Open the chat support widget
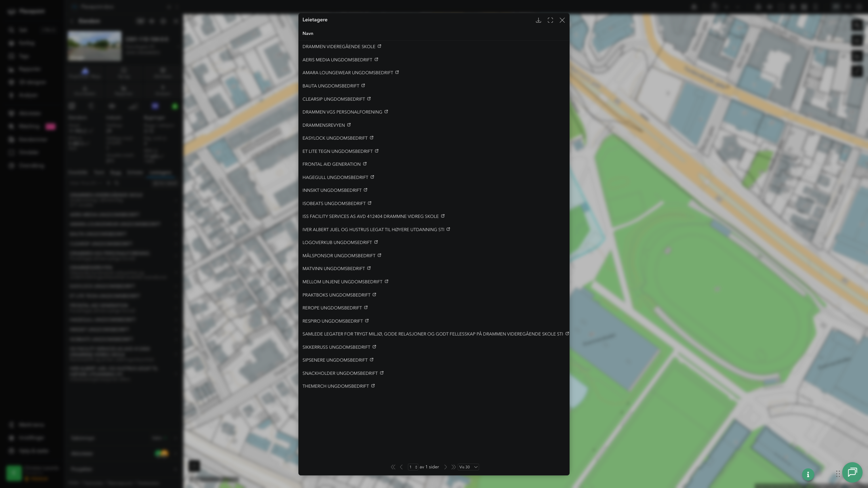 852,472
